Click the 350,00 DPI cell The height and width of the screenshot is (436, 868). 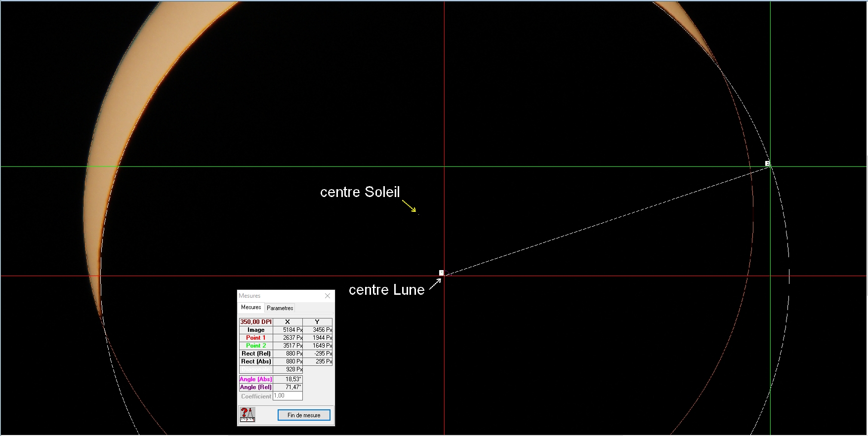point(256,322)
